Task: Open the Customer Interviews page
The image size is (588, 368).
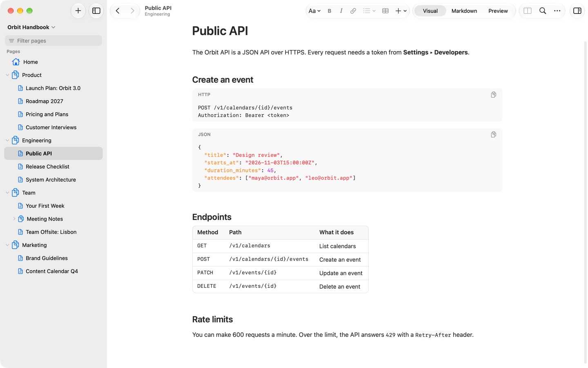Action: [x=53, y=127]
